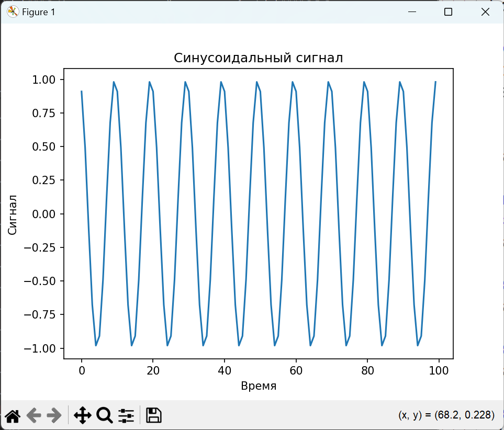
Task: Click the 0.00 tick label on the y-axis
Action: 48,214
